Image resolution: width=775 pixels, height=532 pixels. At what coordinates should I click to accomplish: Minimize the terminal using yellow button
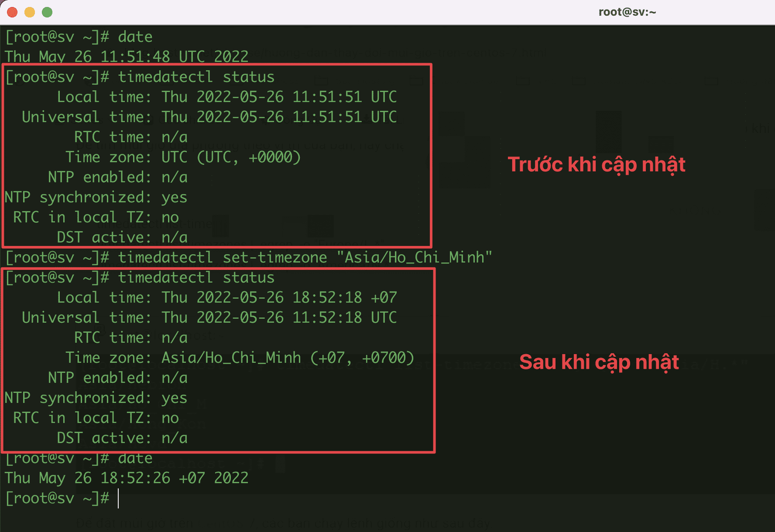(30, 12)
